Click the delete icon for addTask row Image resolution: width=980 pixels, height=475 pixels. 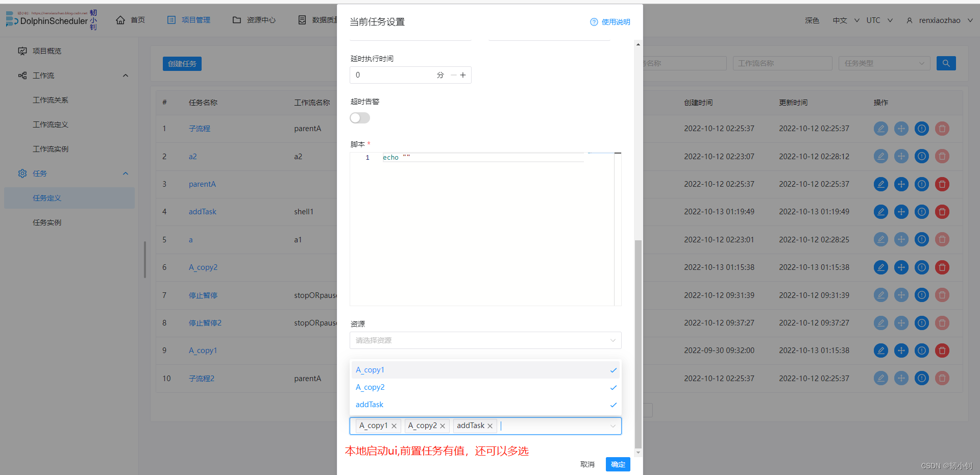coord(942,212)
